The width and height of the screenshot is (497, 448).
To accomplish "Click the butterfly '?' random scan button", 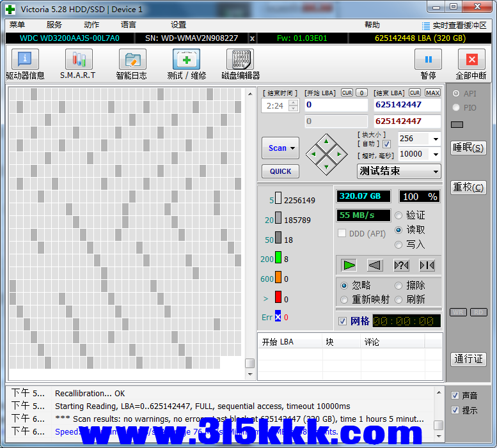I will [x=401, y=265].
